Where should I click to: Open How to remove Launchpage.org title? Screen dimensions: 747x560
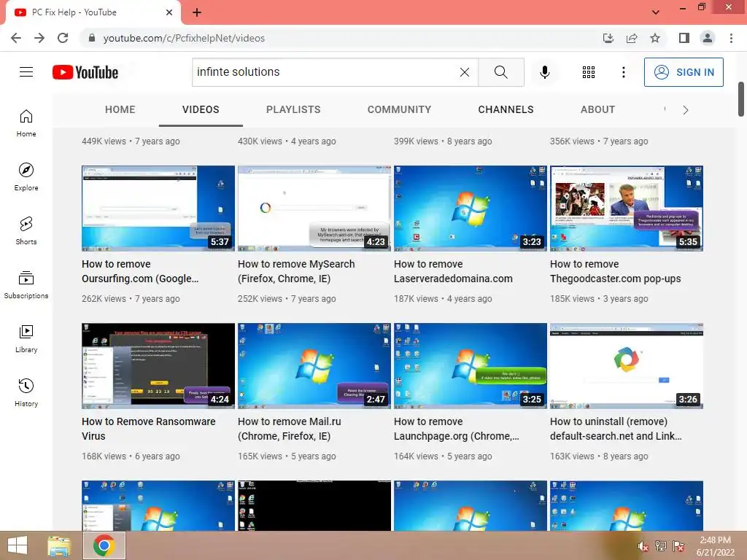[457, 429]
